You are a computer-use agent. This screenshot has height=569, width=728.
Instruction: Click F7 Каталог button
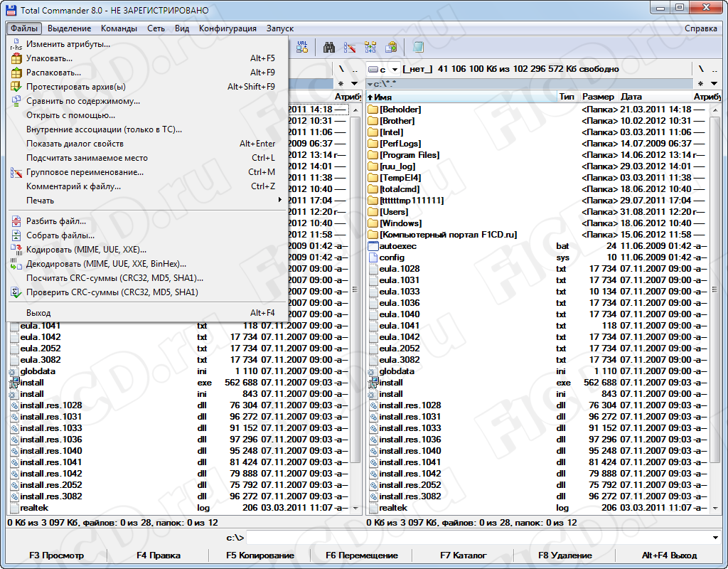click(x=464, y=555)
